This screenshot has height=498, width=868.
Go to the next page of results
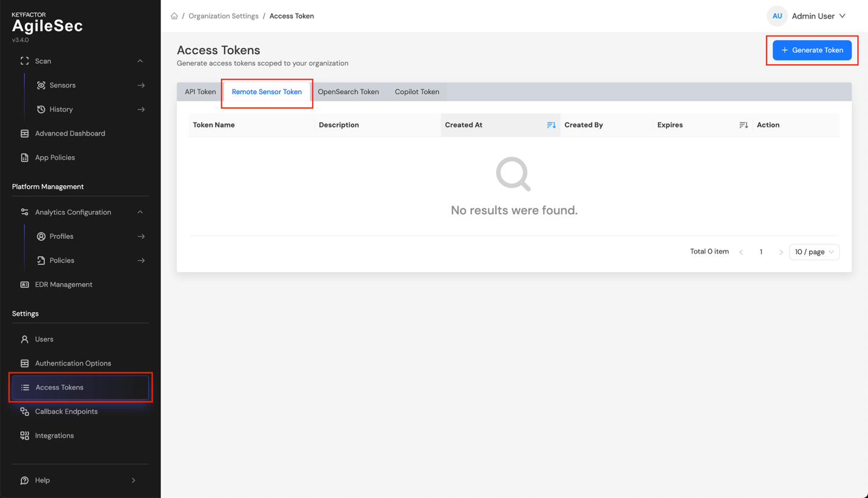pos(781,251)
